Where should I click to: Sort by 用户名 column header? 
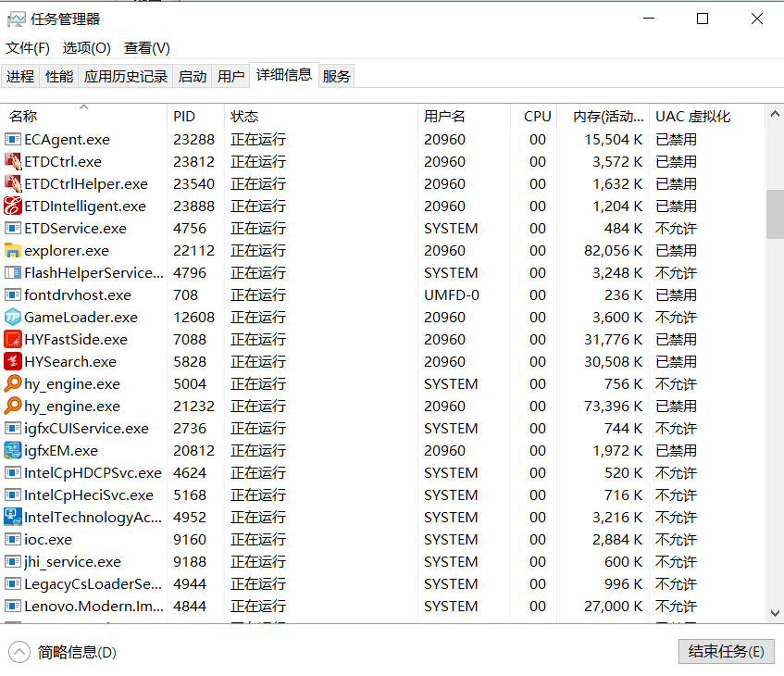click(x=464, y=116)
